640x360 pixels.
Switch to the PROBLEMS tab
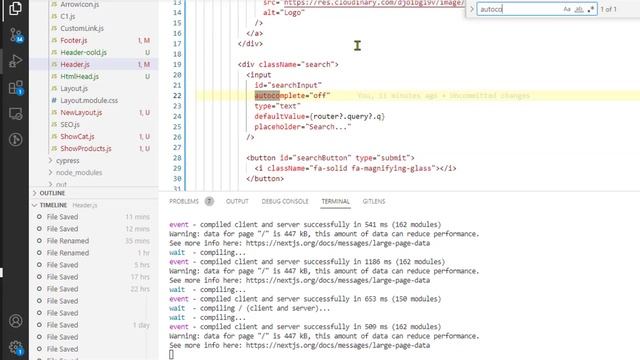coord(184,201)
